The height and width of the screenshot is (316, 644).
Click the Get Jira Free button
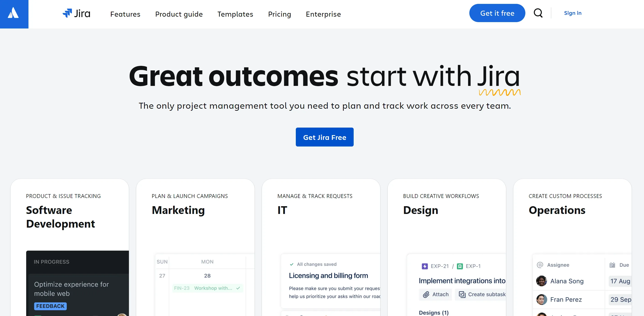pos(325,137)
